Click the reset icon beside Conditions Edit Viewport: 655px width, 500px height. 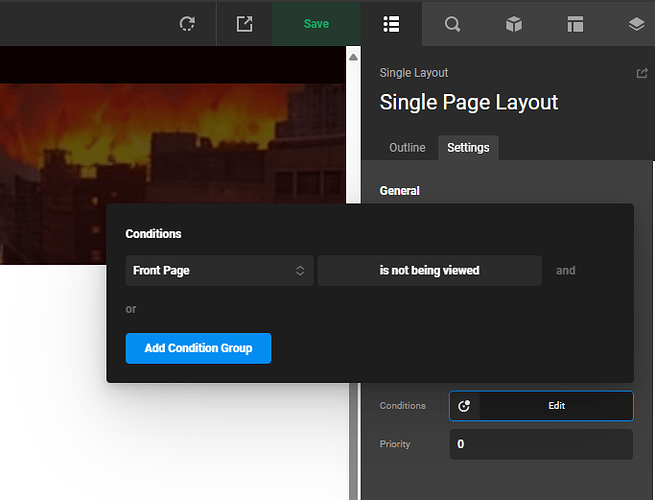464,406
